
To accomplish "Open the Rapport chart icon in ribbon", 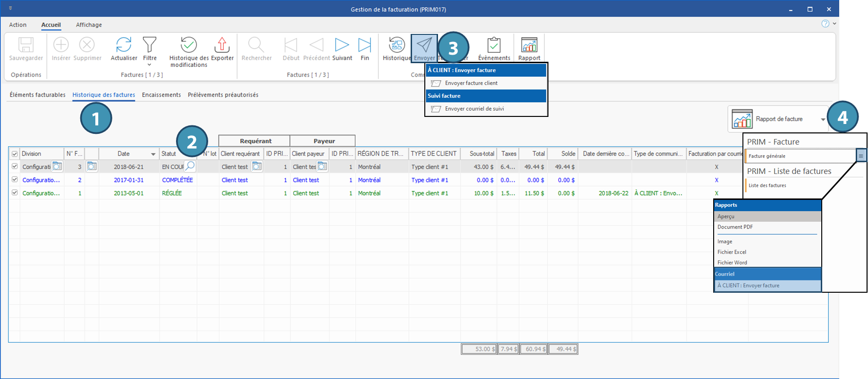I will tap(529, 45).
